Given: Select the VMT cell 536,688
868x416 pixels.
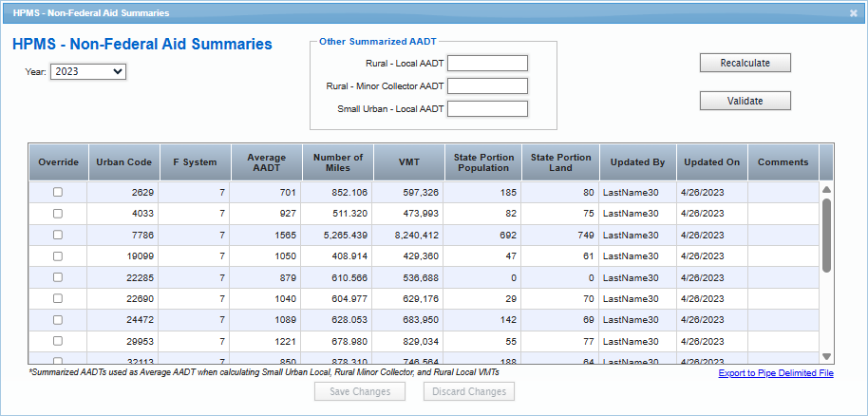Looking at the screenshot, I should click(x=408, y=277).
